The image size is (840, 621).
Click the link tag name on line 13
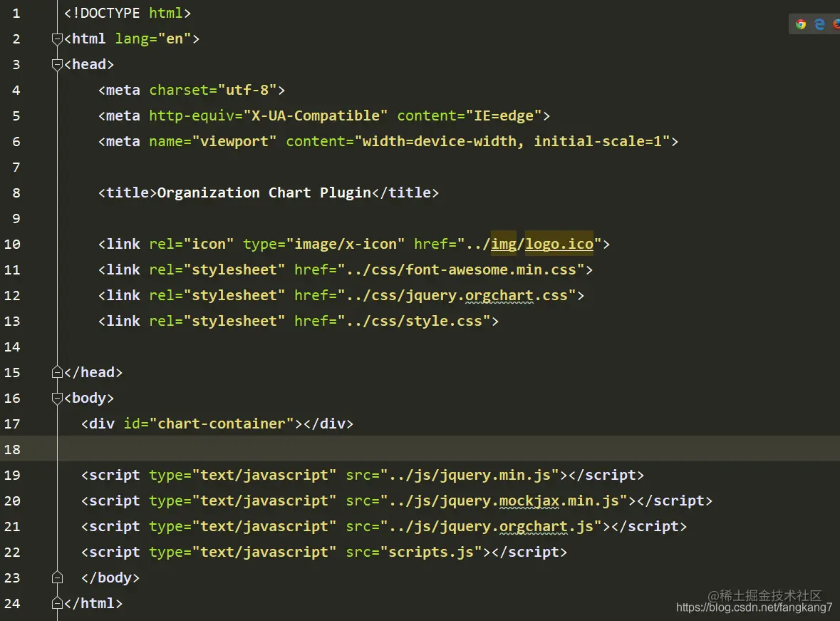point(123,322)
